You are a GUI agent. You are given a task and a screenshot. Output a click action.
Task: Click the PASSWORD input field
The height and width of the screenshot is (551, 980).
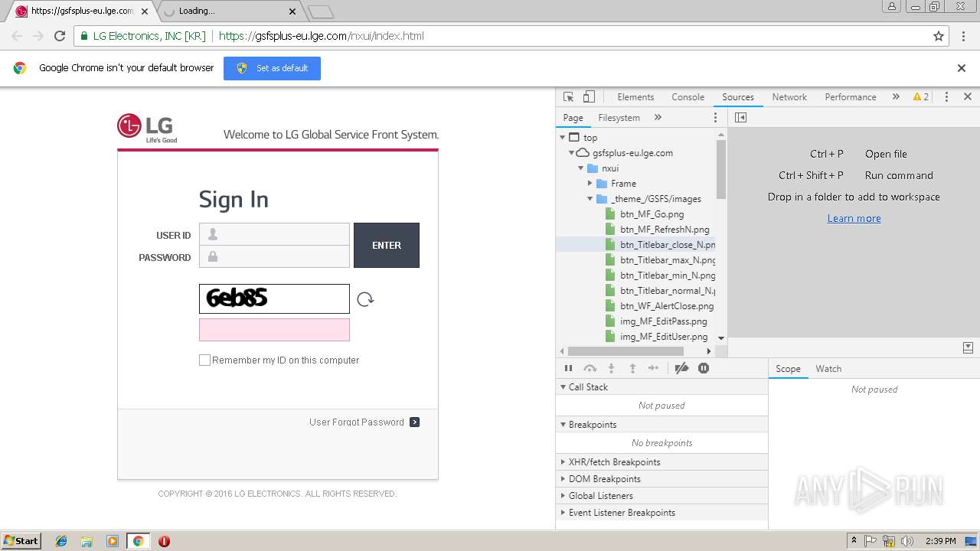coord(274,257)
